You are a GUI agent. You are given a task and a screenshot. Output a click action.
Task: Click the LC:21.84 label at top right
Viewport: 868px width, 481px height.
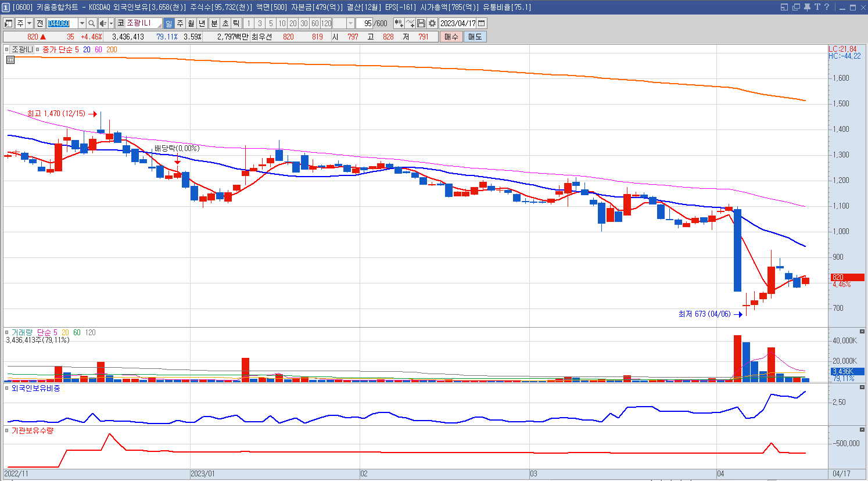click(843, 49)
